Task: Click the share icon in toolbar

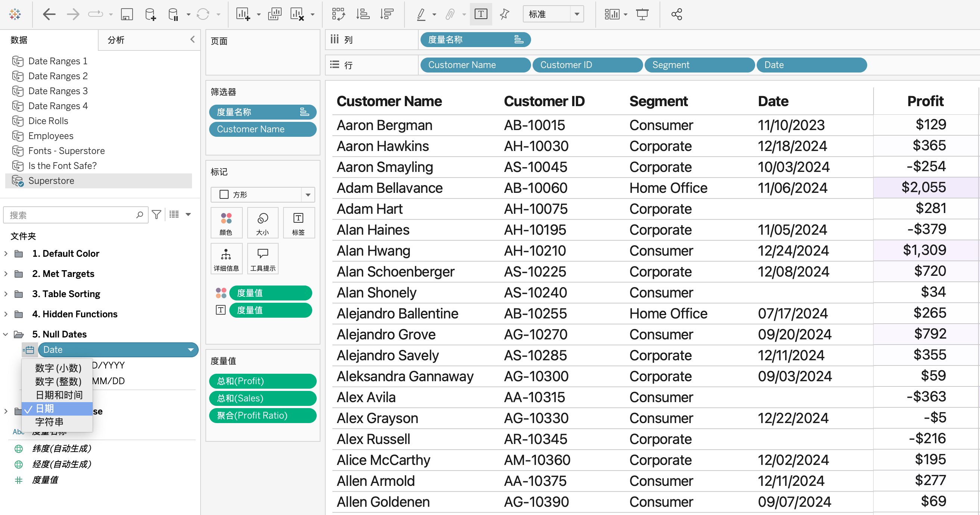Action: tap(676, 15)
